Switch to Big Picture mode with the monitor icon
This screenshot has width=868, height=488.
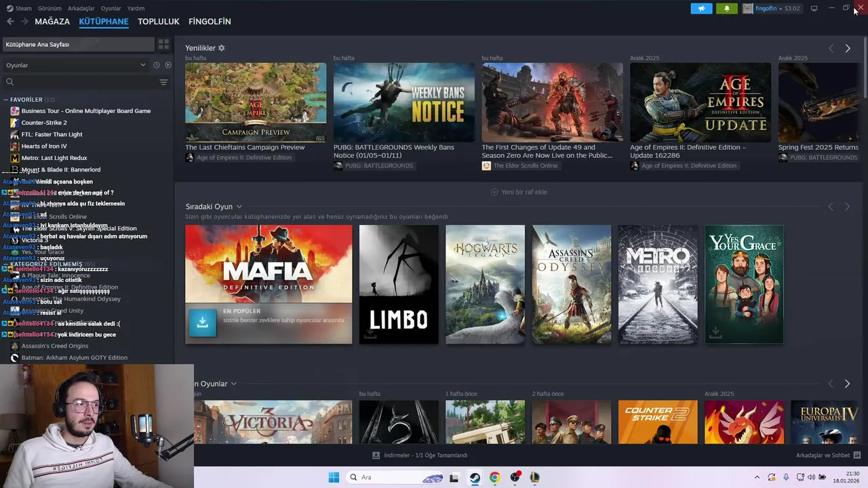click(x=814, y=8)
